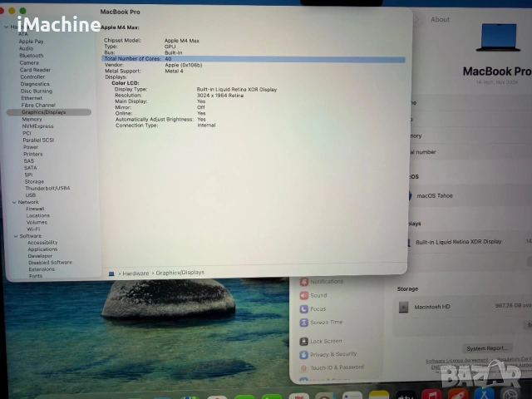The width and height of the screenshot is (532, 399).
Task: Click the Resolution 3024 x 1964 Retina value
Action: click(x=220, y=96)
